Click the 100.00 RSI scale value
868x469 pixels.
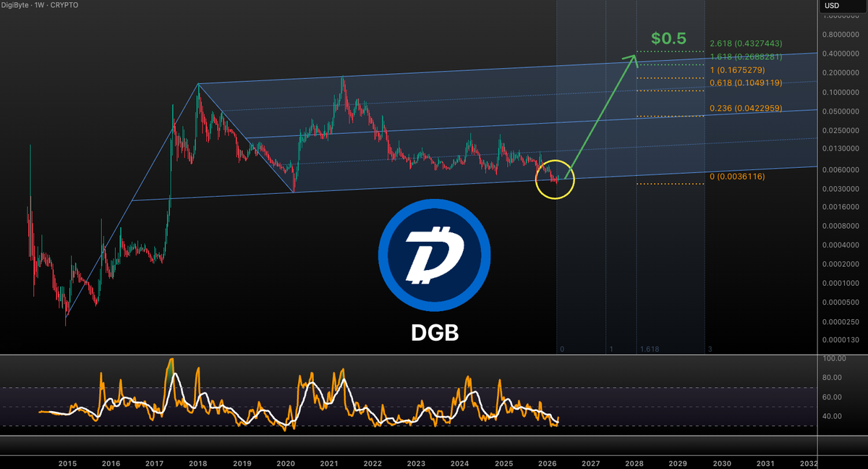835,358
